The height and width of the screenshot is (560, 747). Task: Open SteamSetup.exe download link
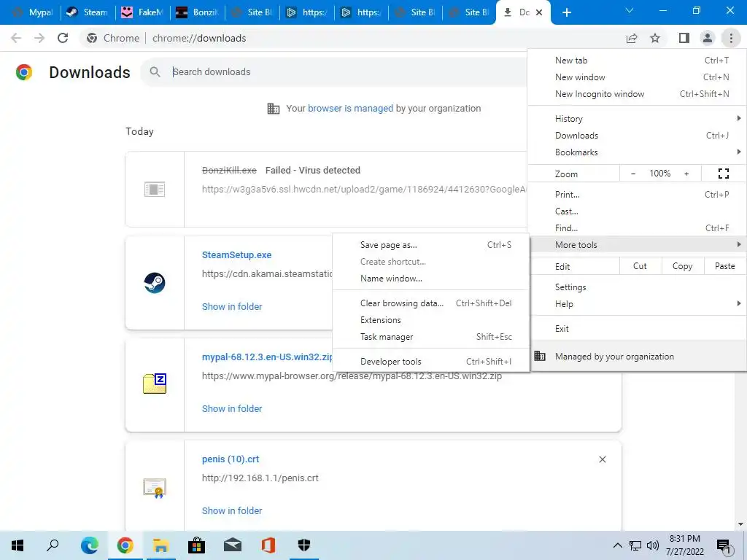tap(237, 254)
